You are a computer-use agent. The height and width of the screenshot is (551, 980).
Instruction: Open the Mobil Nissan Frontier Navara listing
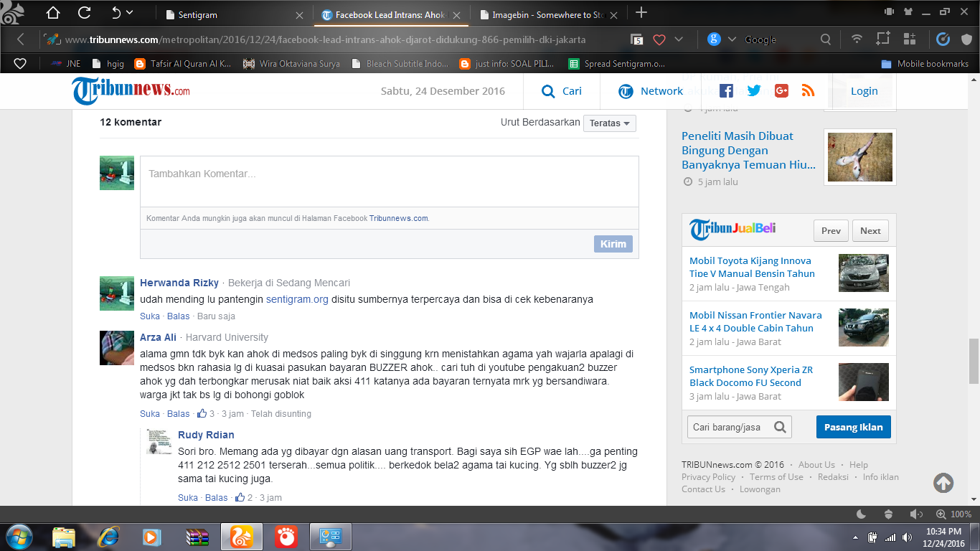click(755, 321)
